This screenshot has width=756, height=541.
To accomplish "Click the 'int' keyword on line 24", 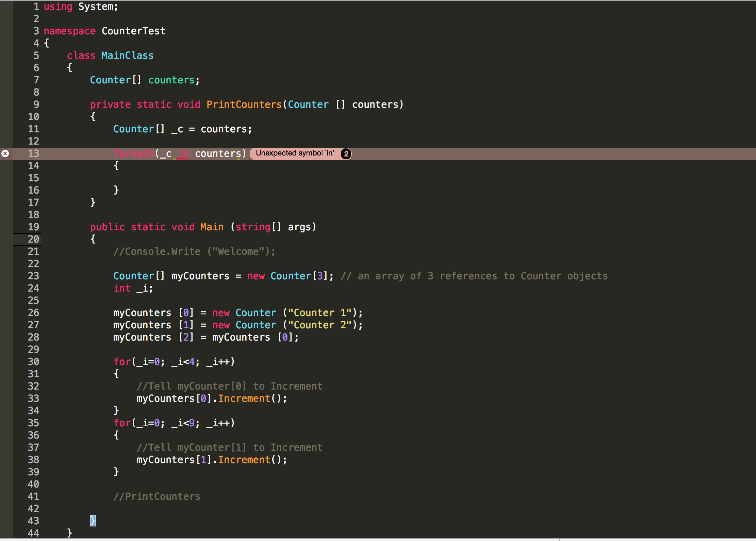I will pos(122,288).
